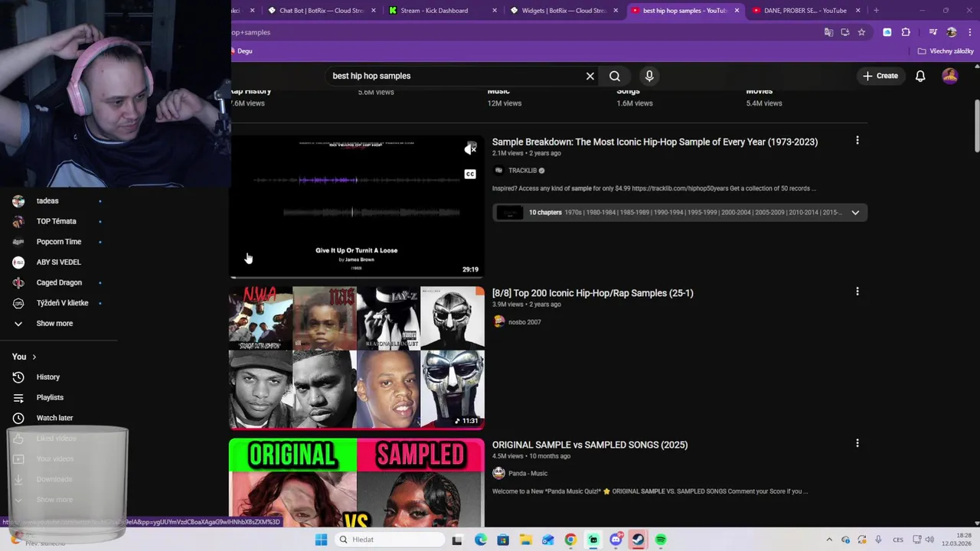Image resolution: width=980 pixels, height=551 pixels.
Task: Open Steam from the taskbar
Action: click(638, 540)
